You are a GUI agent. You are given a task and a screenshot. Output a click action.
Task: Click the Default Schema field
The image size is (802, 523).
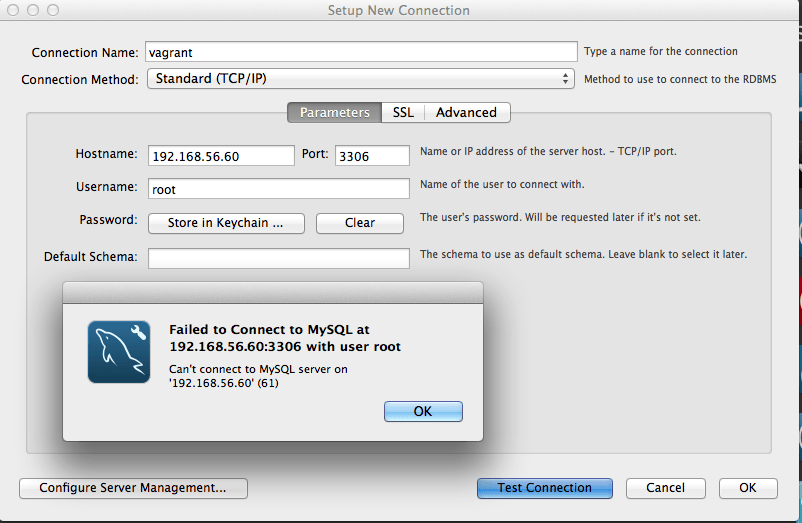278,258
